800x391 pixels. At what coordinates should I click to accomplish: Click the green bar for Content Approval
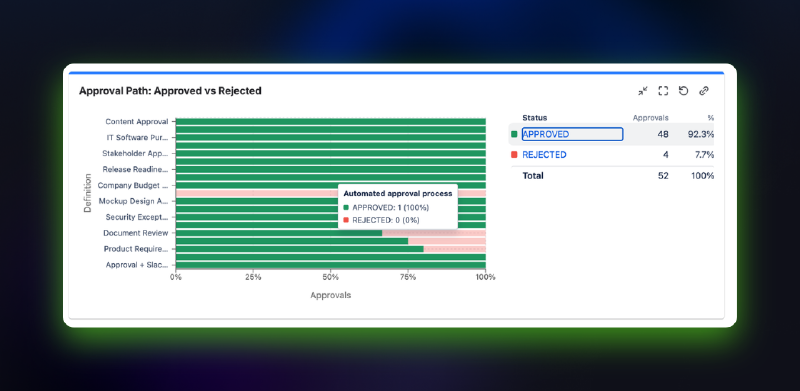331,121
